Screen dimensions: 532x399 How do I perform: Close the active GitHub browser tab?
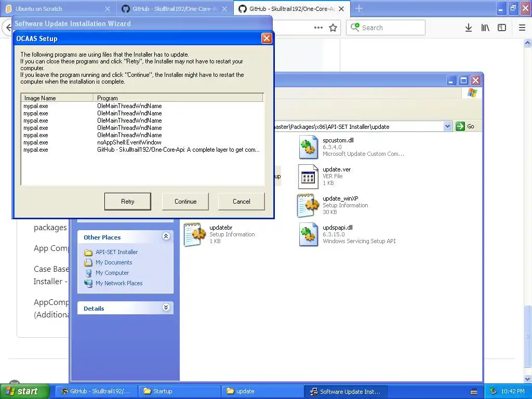pos(341,9)
